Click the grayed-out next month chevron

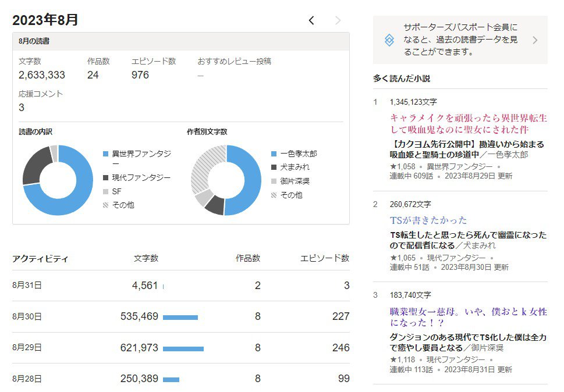(338, 21)
